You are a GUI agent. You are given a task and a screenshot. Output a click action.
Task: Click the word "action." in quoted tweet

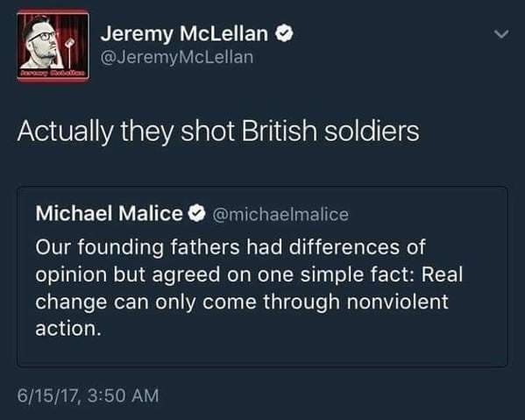pos(68,329)
